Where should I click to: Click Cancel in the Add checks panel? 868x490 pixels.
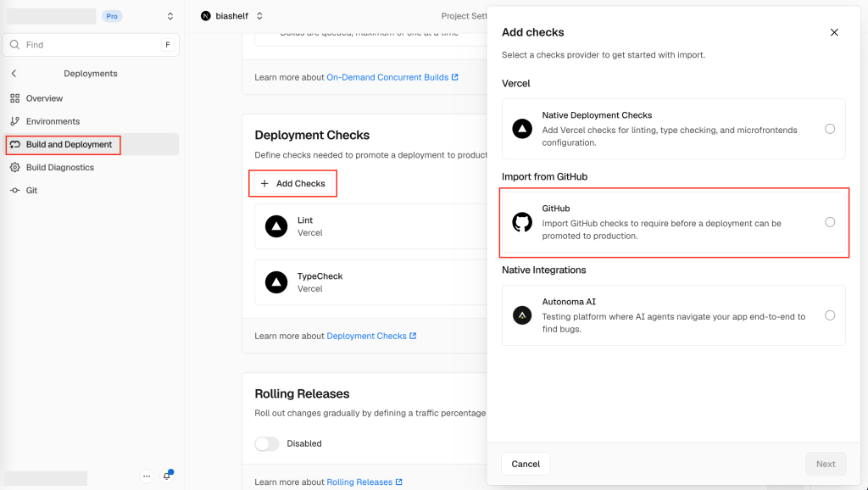(x=526, y=464)
